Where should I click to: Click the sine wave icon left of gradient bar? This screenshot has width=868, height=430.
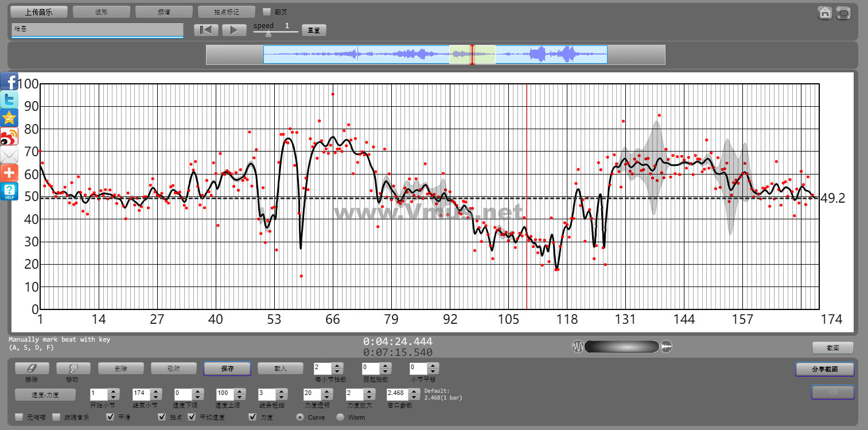click(x=578, y=346)
